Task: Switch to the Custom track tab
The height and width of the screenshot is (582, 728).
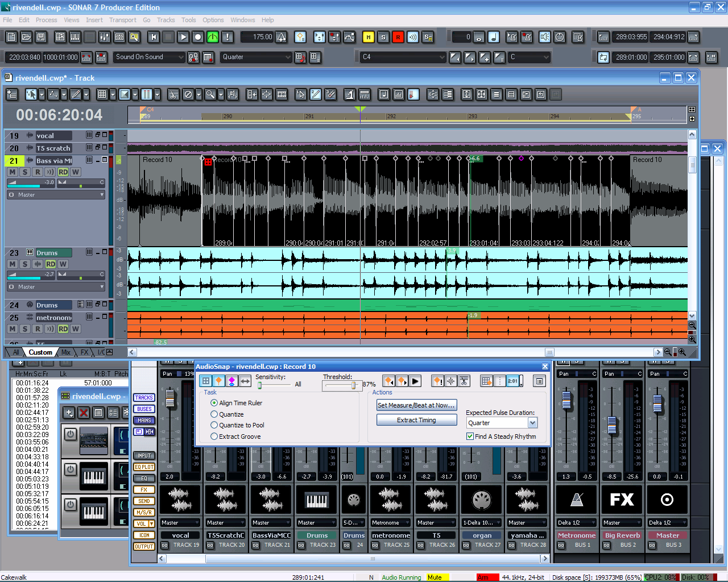Action: [40, 352]
